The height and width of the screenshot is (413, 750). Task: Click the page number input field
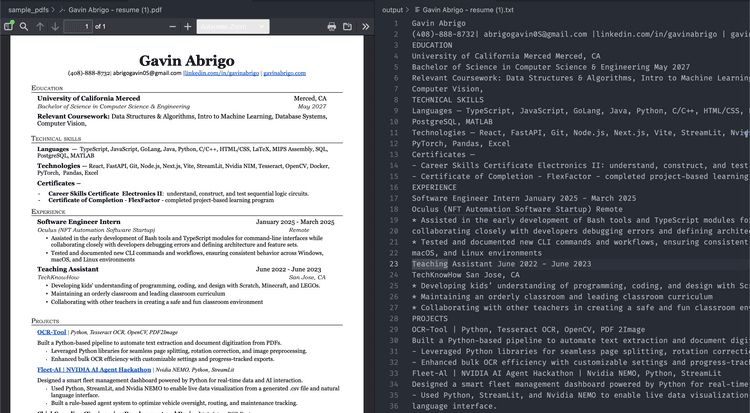pyautogui.click(x=76, y=26)
